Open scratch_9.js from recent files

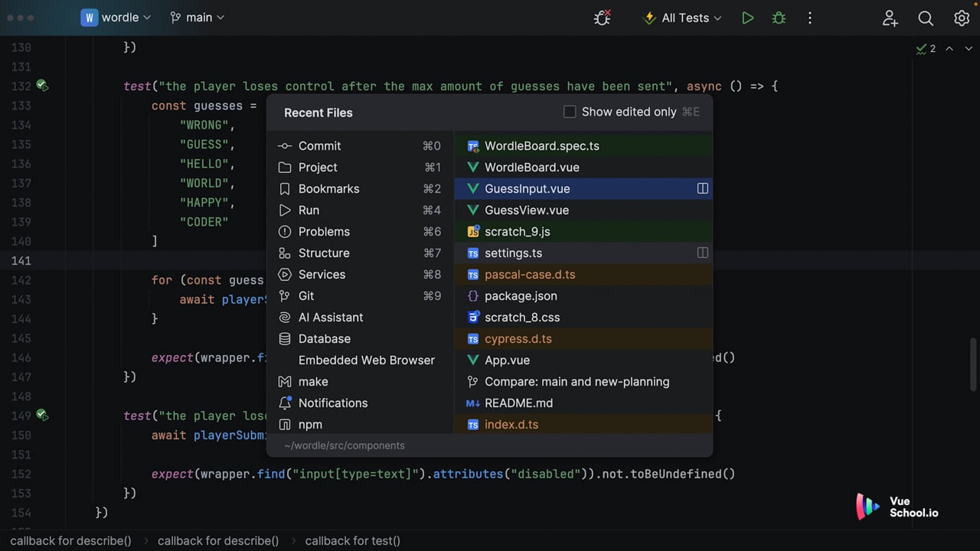click(x=583, y=231)
